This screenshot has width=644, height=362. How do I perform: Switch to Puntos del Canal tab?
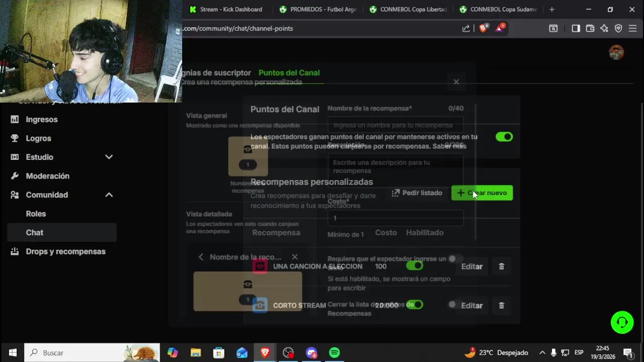(289, 72)
